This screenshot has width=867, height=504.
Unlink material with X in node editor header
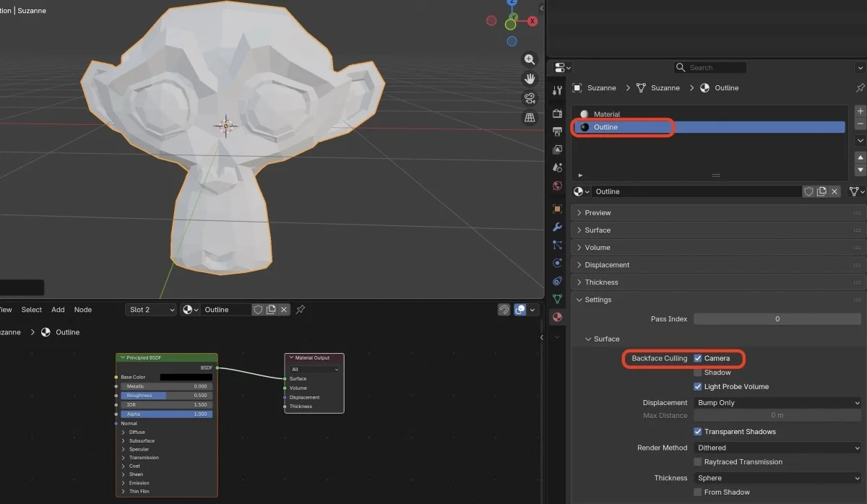click(284, 310)
